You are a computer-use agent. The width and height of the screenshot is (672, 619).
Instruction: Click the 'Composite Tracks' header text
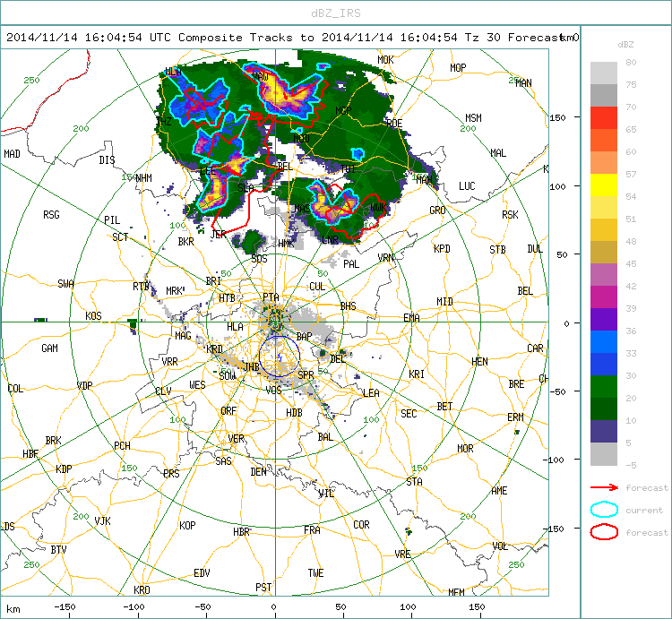(236, 38)
